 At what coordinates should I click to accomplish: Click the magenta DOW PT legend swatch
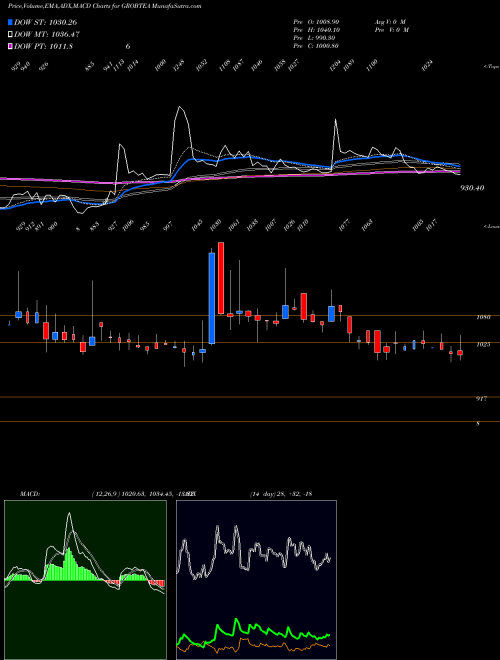pos(10,46)
